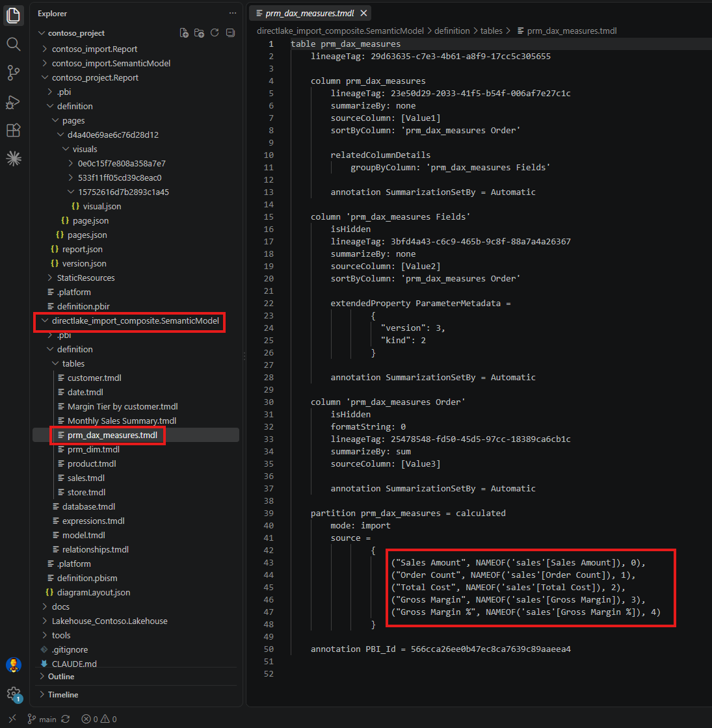Viewport: 712px width, 728px height.
Task: Open Run and Debug view
Action: pos(14,101)
